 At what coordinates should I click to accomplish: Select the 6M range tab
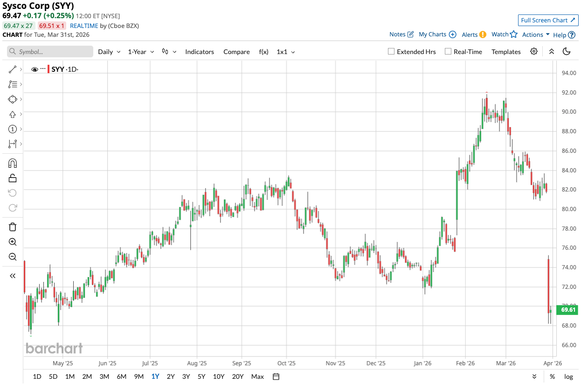[x=121, y=376]
